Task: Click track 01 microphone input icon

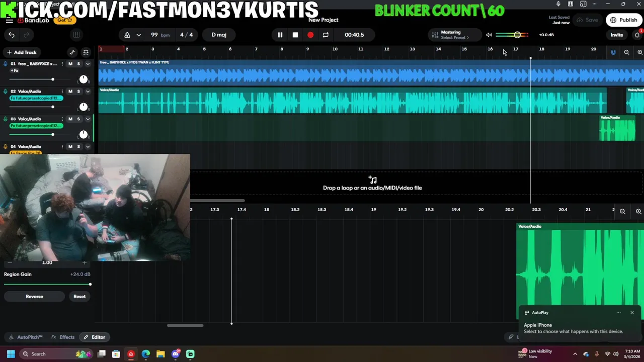Action: (x=6, y=64)
